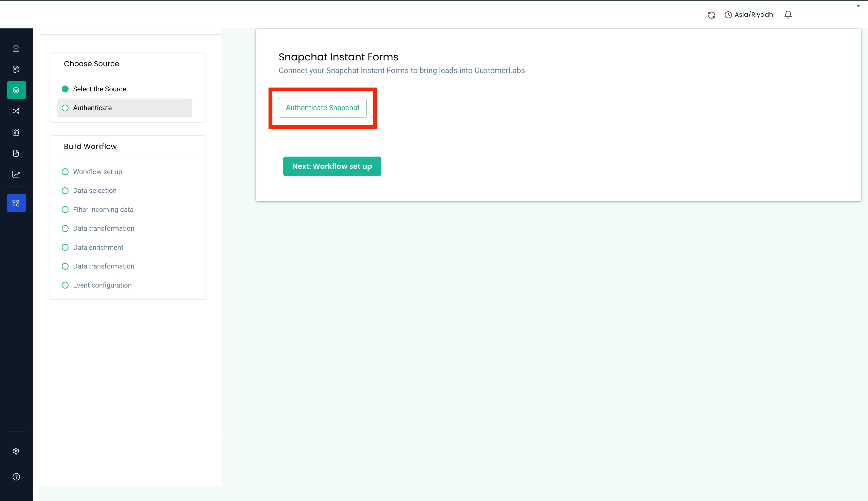Open the line graph trends icon
Image resolution: width=868 pixels, height=501 pixels.
tap(16, 174)
